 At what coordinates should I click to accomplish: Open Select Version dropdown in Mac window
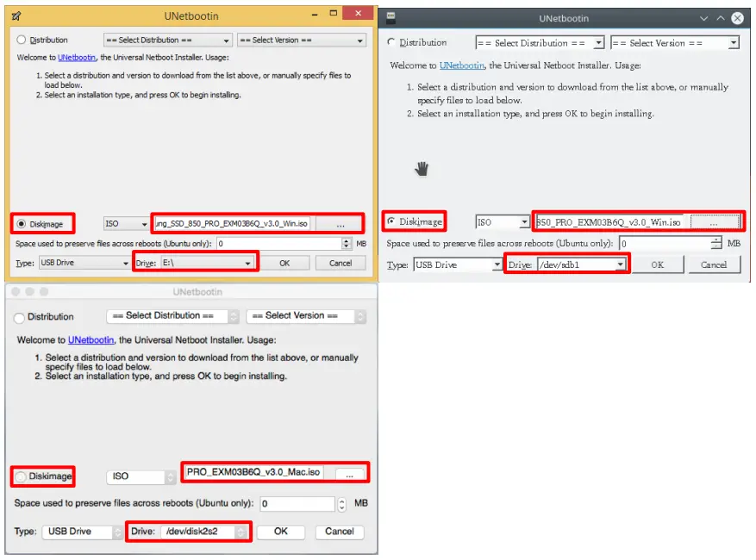click(x=306, y=316)
